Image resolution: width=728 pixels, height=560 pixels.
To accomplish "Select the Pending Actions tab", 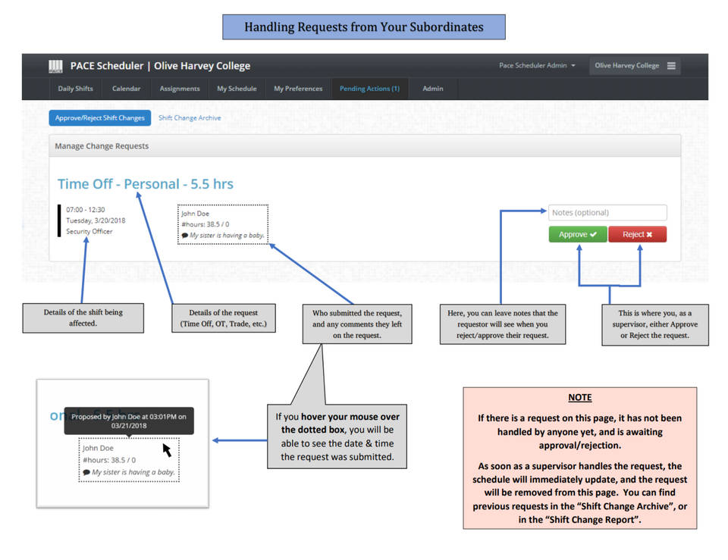I will point(369,89).
